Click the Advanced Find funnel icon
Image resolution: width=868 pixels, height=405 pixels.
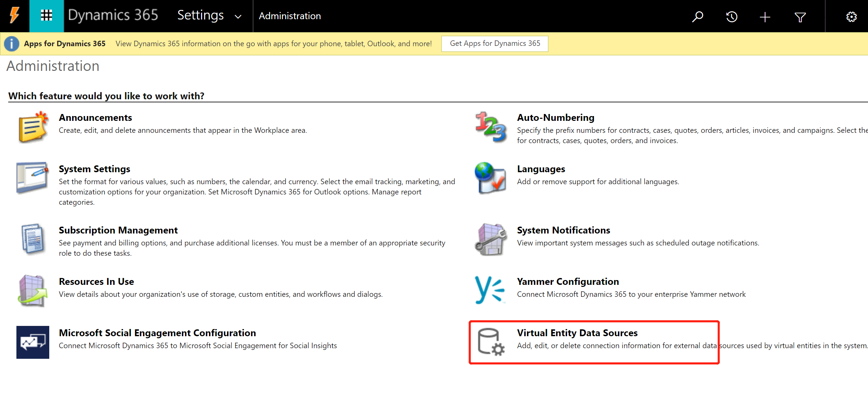click(800, 16)
